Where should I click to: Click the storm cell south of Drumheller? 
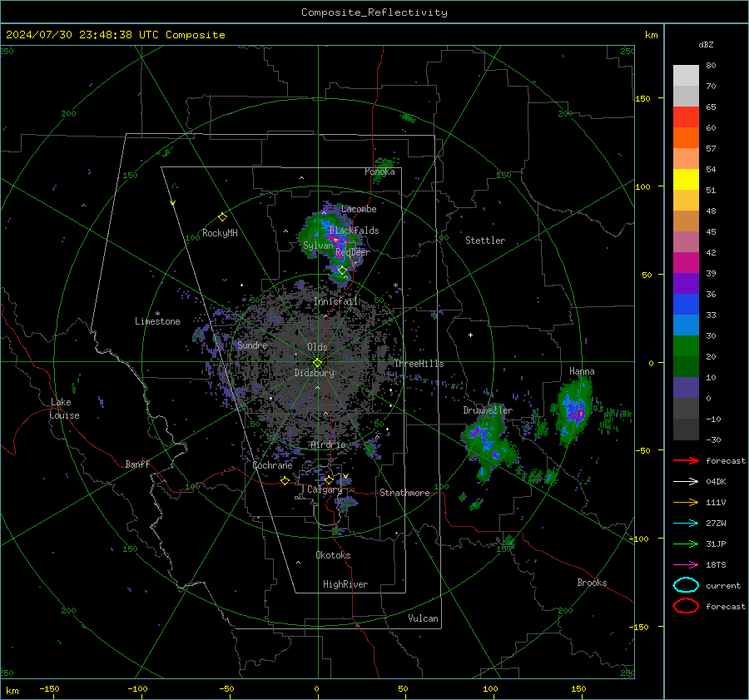(489, 444)
